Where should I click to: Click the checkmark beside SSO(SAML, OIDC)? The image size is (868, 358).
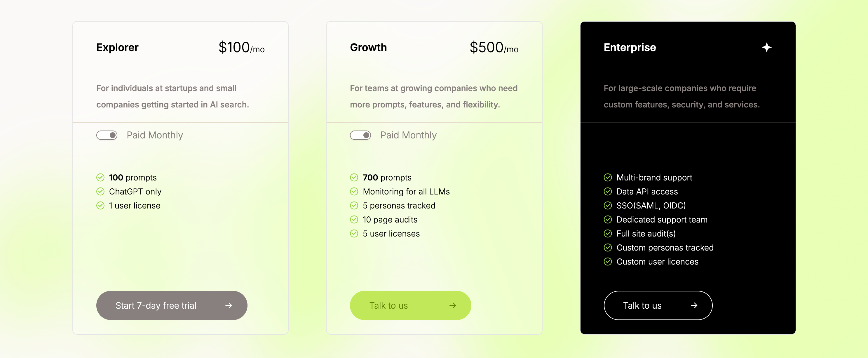point(608,205)
